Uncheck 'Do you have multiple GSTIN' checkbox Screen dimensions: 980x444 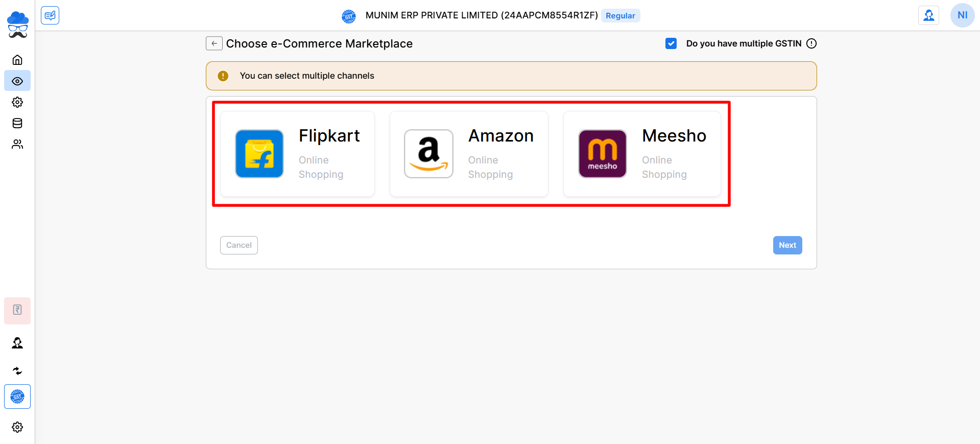(x=671, y=43)
